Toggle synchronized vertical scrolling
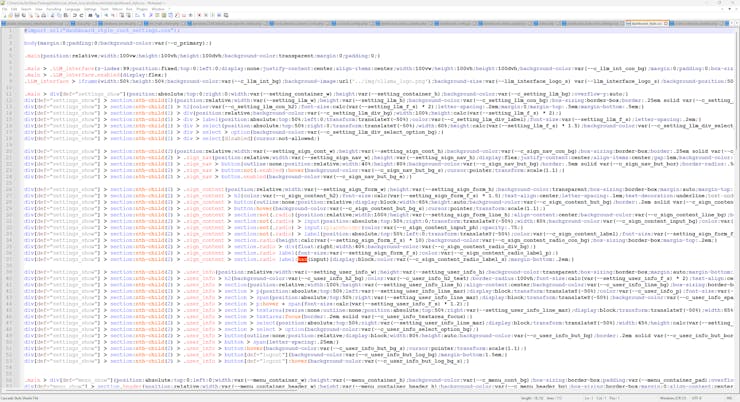The height and width of the screenshot is (402, 740). pyautogui.click(x=121, y=15)
